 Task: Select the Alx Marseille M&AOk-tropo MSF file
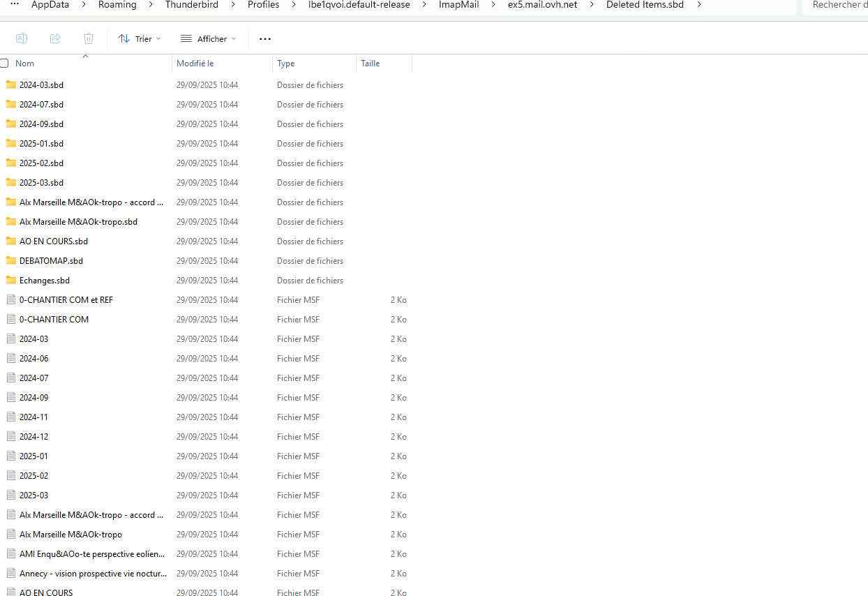point(70,535)
